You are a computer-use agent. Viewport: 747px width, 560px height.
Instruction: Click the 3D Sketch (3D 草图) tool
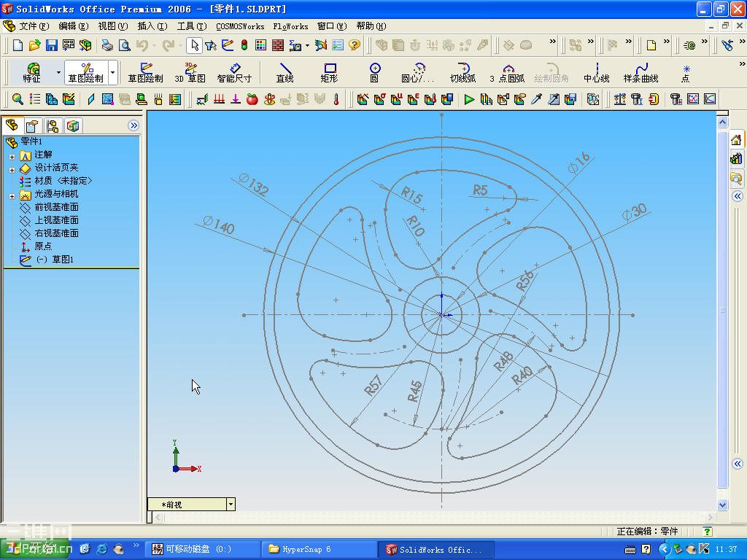click(x=190, y=72)
